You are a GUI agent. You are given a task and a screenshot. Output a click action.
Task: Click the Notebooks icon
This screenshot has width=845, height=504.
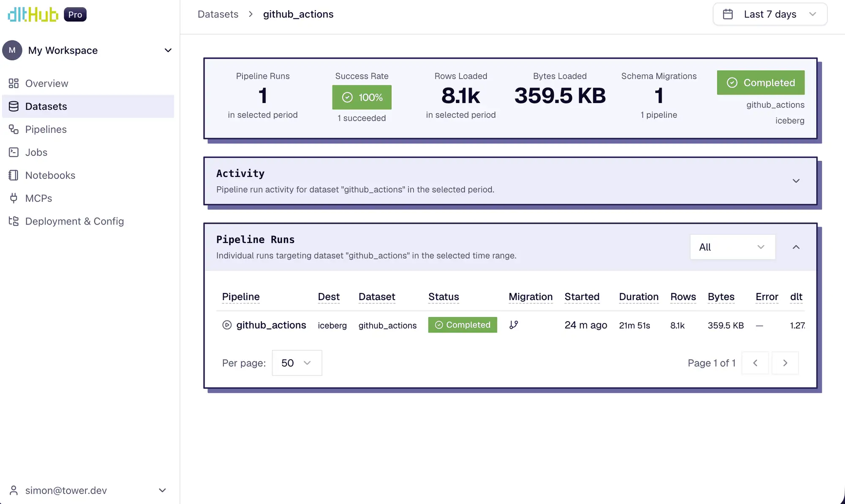[14, 175]
